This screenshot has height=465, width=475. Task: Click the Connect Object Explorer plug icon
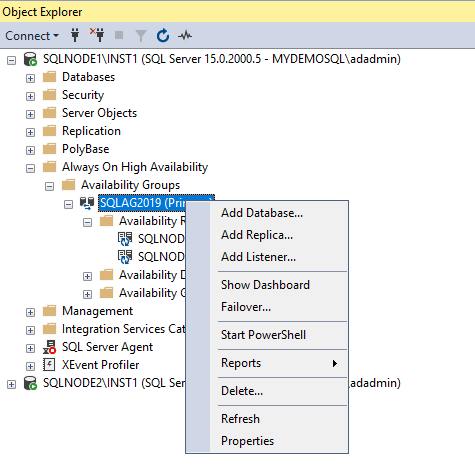point(75,35)
